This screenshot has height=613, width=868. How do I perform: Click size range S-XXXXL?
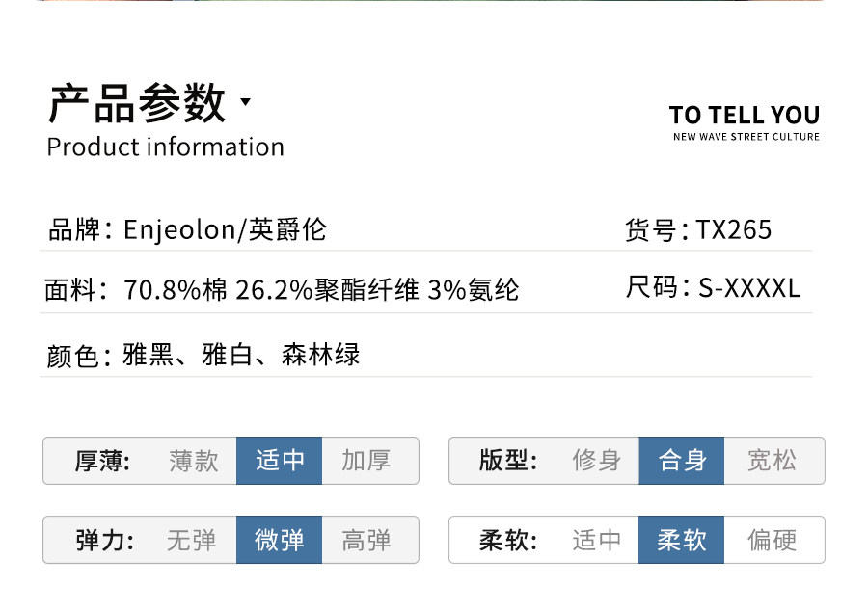[x=749, y=287]
